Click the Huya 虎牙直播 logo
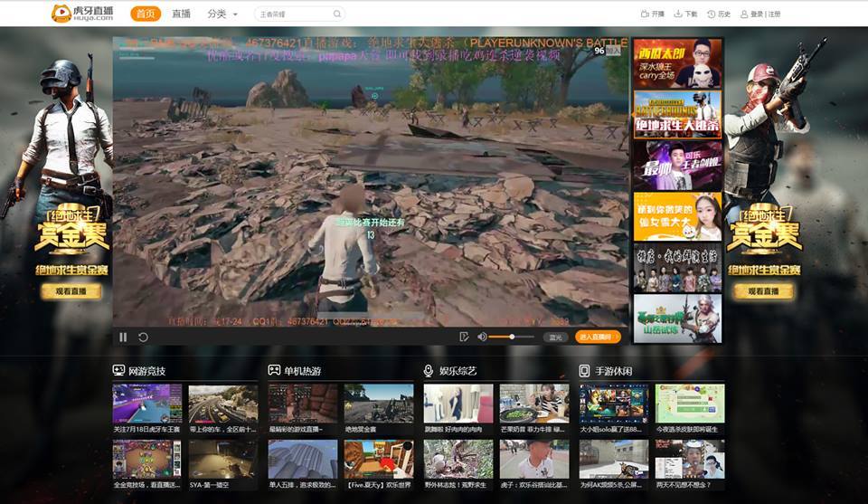868x504 pixels. click(82, 14)
